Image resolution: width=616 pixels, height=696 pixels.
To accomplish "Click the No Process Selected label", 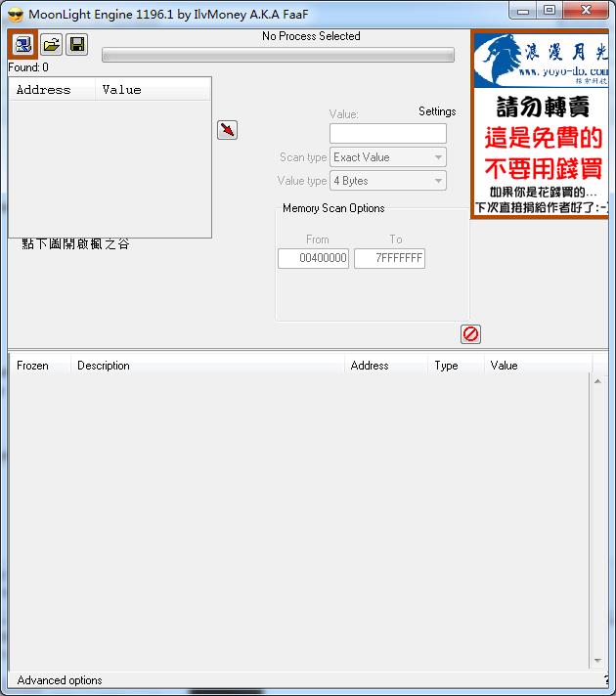I will pos(311,36).
